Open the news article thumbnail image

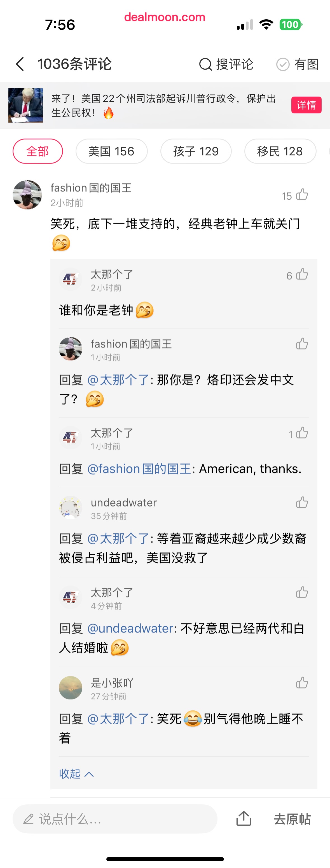click(x=25, y=105)
